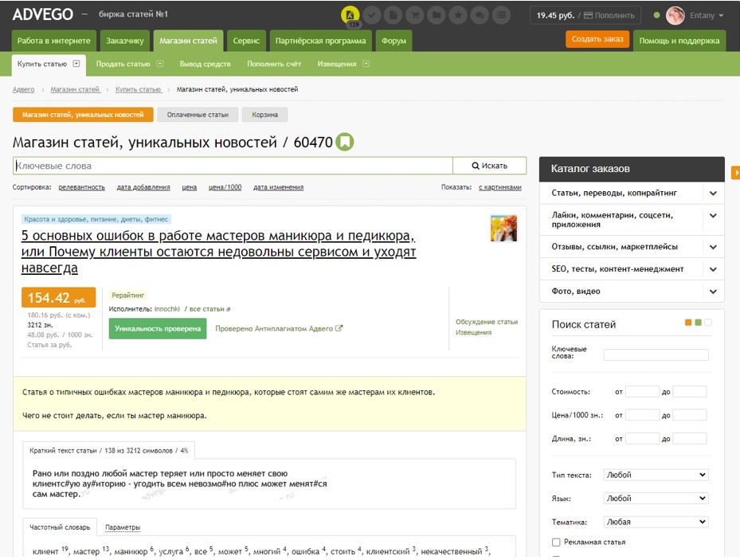Focus the Ключевые слова main search field

(x=233, y=166)
